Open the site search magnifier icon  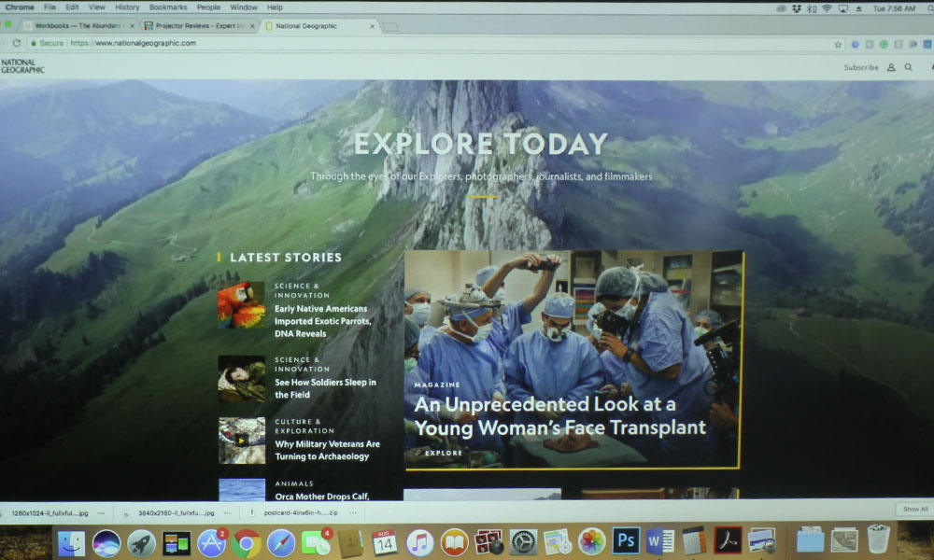(909, 67)
